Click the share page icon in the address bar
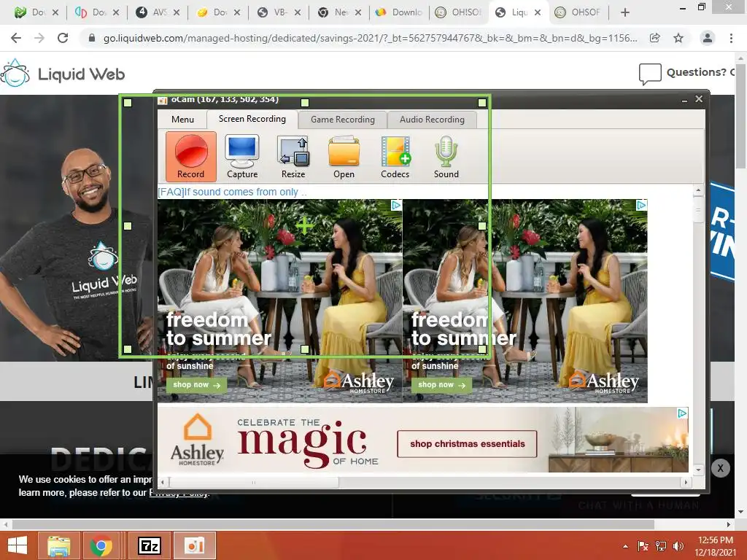 pos(655,38)
